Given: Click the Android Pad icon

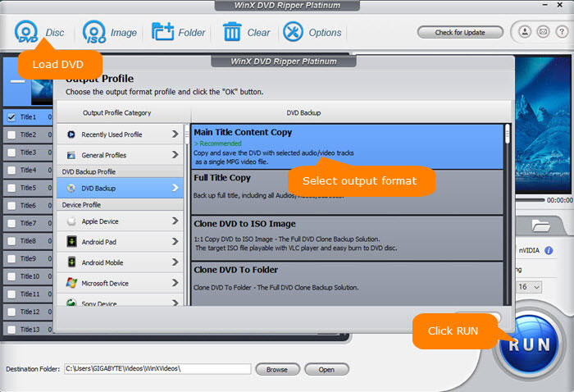Looking at the screenshot, I should point(71,242).
